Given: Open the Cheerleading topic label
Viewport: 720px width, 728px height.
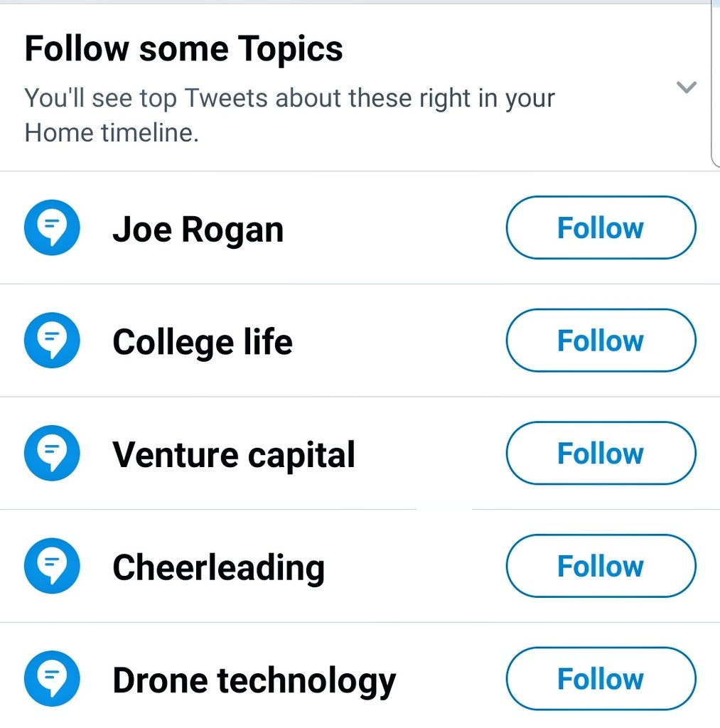Looking at the screenshot, I should pos(218,567).
